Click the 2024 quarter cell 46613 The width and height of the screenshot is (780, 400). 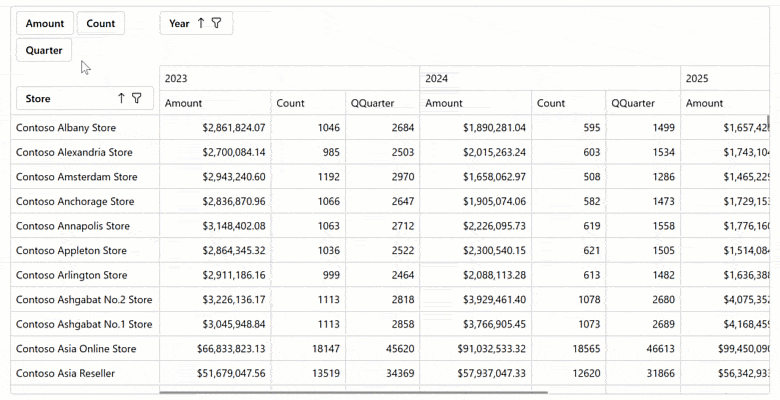pyautogui.click(x=643, y=349)
